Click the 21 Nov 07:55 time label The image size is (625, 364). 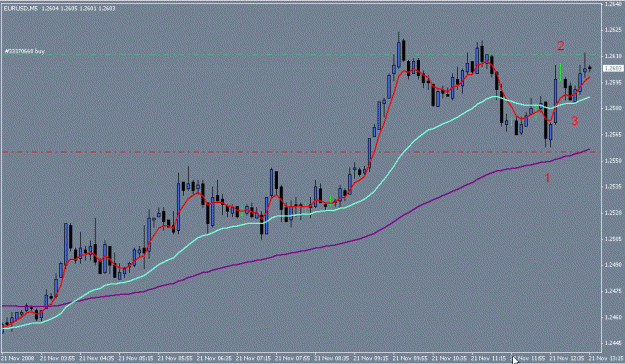click(293, 358)
